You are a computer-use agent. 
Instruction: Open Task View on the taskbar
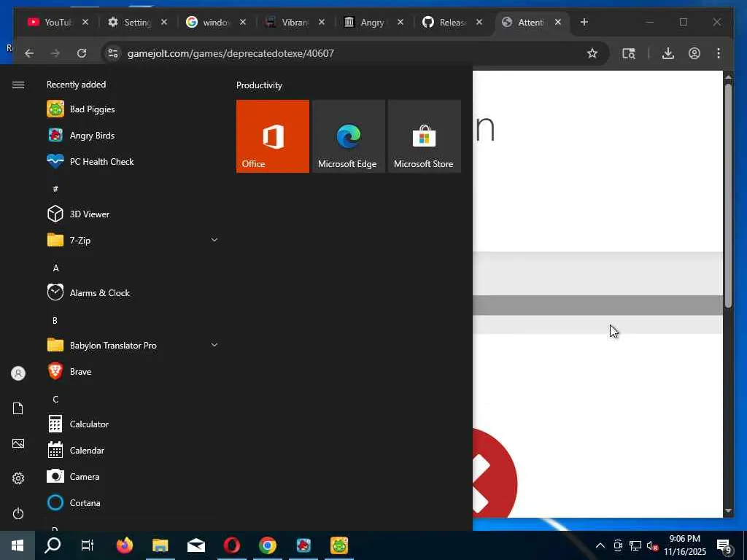coord(88,545)
